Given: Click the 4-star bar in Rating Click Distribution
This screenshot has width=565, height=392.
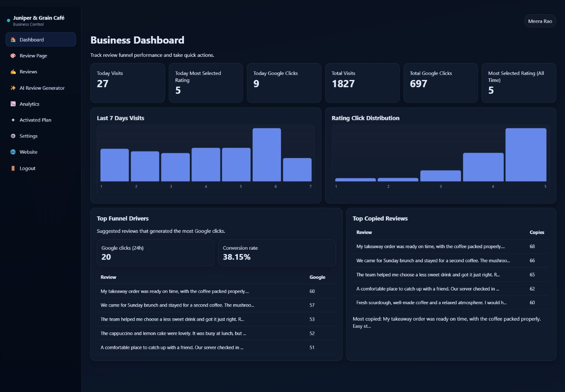Looking at the screenshot, I should 483,167.
